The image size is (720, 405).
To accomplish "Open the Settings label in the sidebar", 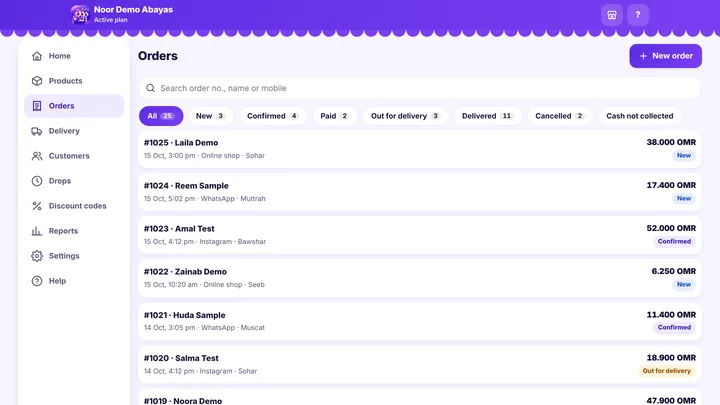I will point(64,256).
